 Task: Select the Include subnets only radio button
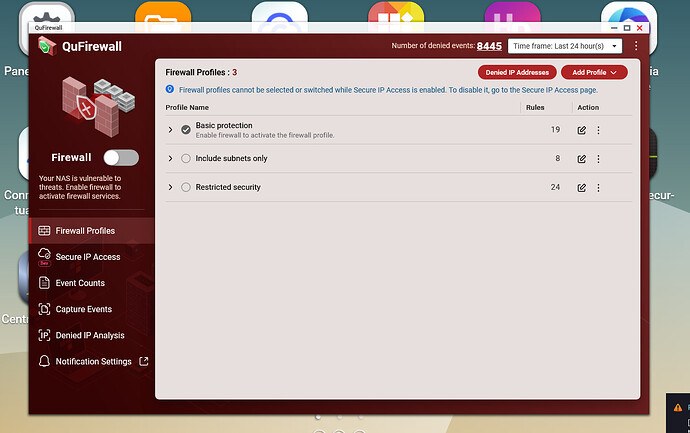click(186, 158)
